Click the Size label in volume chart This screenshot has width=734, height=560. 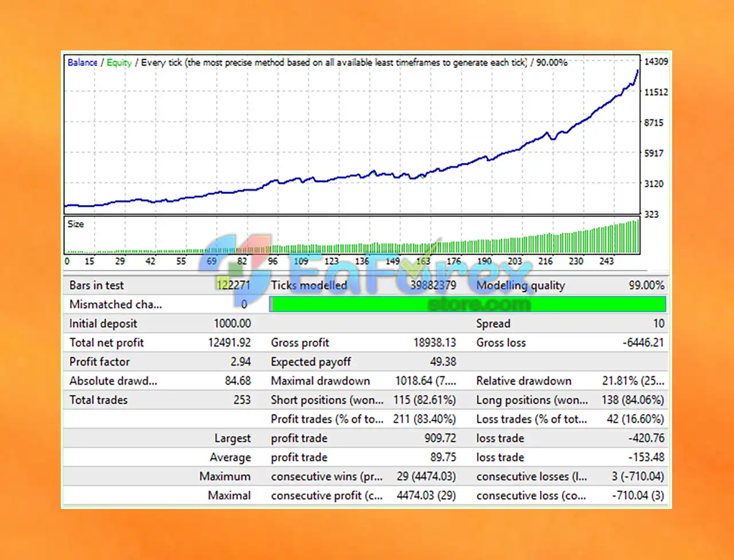76,224
